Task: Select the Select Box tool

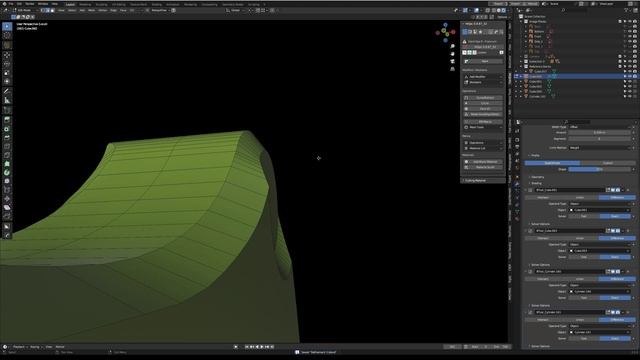Action: pyautogui.click(x=7, y=27)
